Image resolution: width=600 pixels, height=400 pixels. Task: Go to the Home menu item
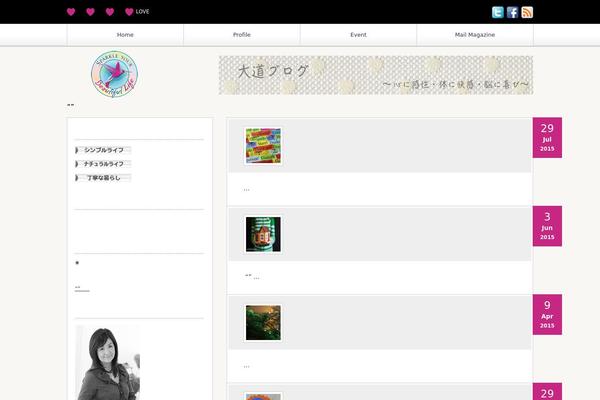click(125, 35)
